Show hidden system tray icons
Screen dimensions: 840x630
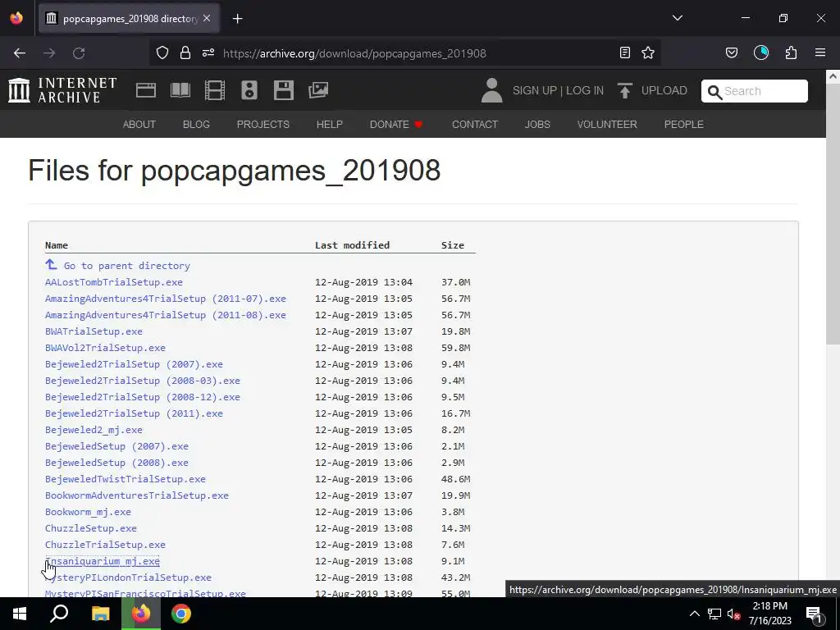coord(694,614)
